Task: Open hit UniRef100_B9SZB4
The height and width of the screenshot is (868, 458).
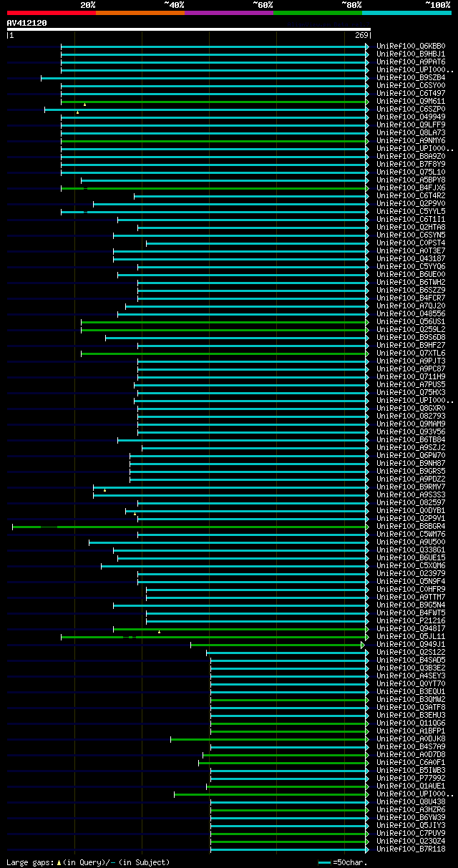Action: pos(411,77)
